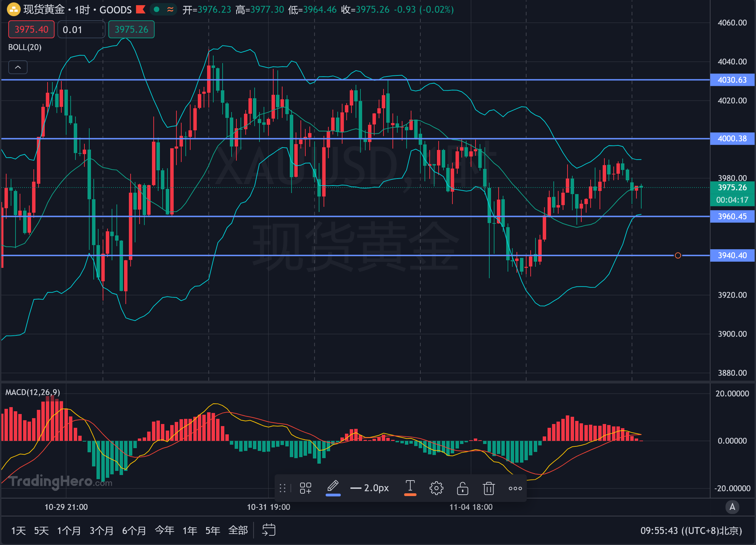Click the pencil line color tool
This screenshot has height=545, width=756.
(333, 487)
